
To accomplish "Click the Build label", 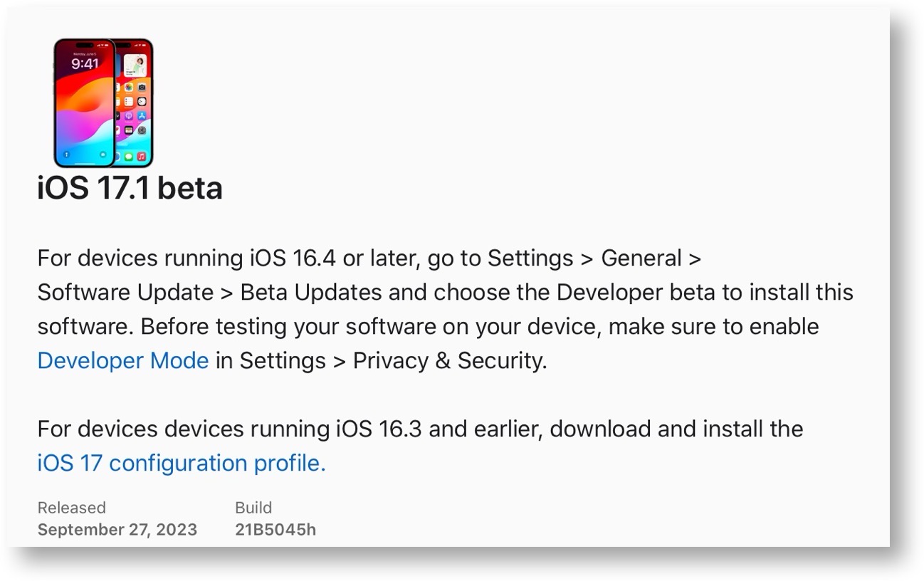I will (x=253, y=508).
